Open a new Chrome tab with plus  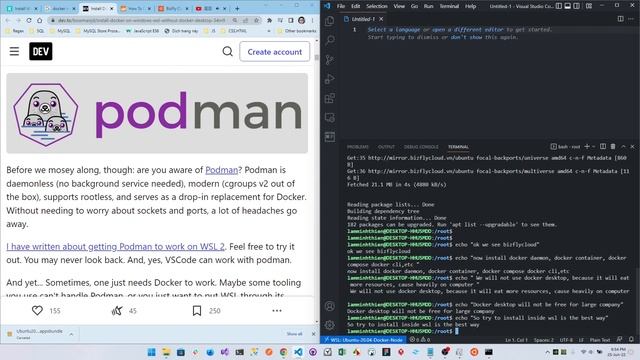237,8
